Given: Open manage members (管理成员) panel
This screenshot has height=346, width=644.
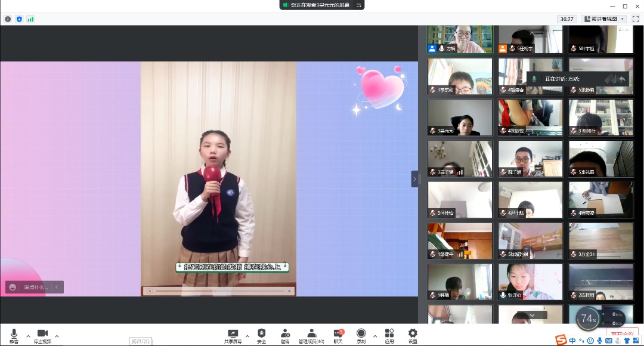Looking at the screenshot, I should tap(311, 334).
